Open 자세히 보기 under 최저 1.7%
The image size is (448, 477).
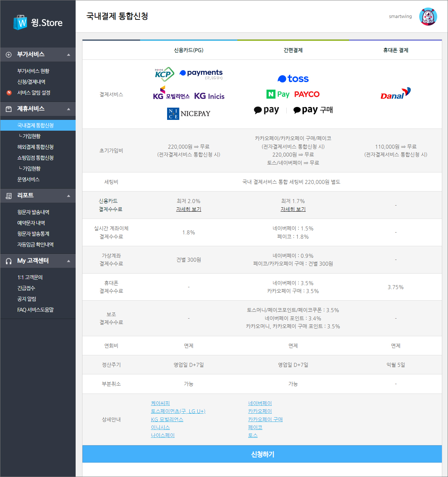tap(293, 210)
